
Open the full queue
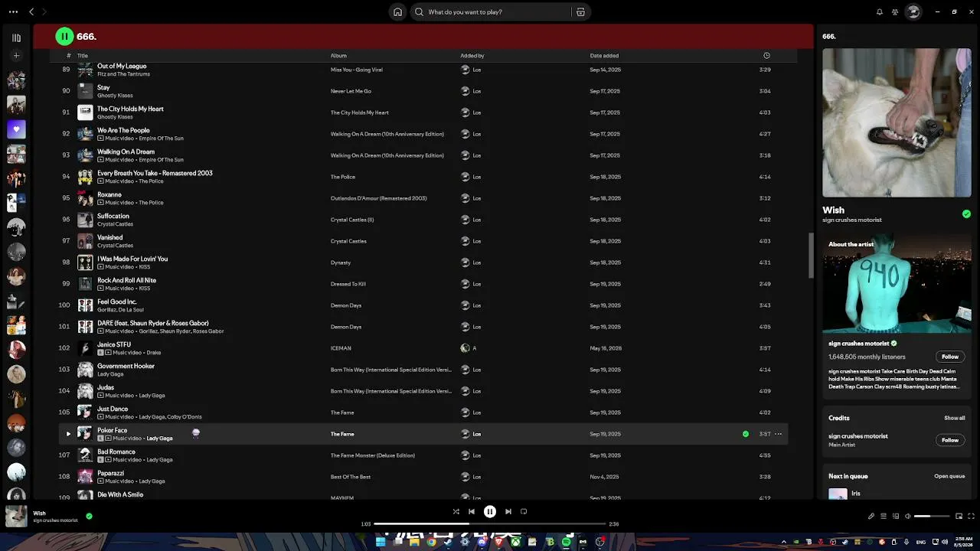[x=949, y=476]
